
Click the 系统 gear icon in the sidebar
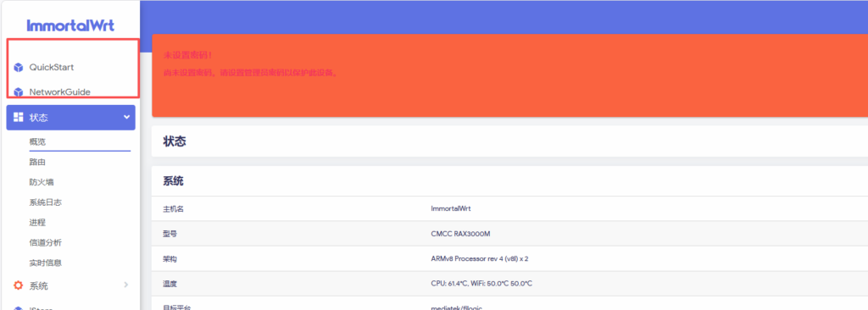click(19, 285)
